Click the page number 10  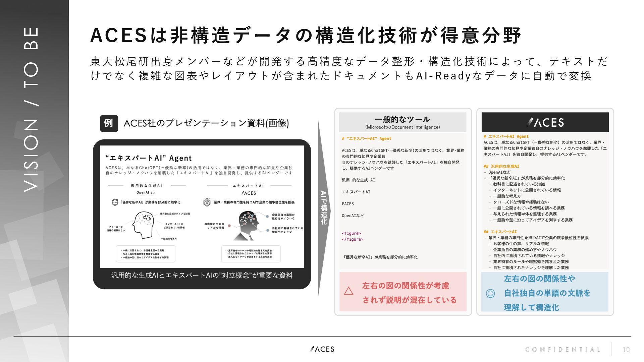pos(626,350)
